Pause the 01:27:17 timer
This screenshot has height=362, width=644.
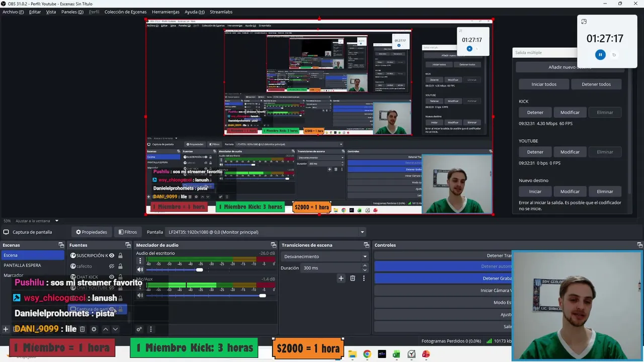click(600, 55)
